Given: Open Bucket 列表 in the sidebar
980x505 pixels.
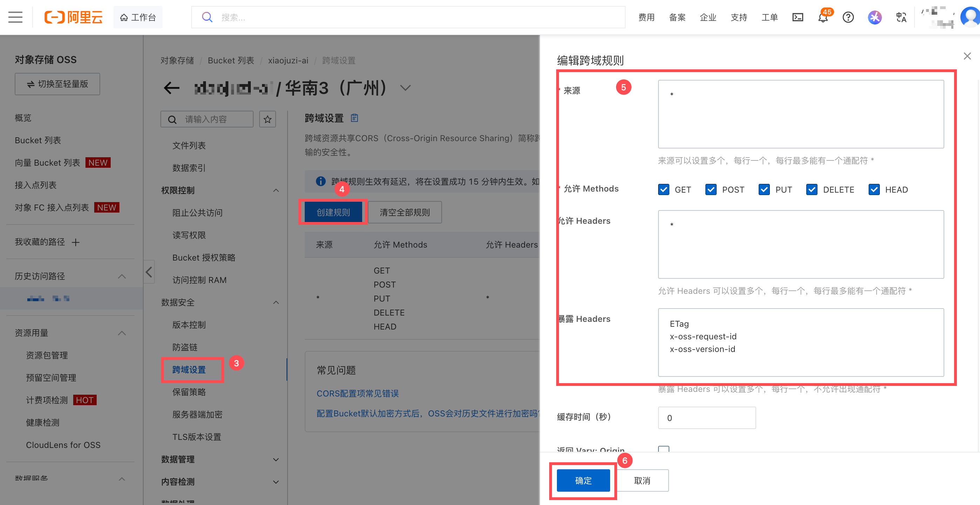Looking at the screenshot, I should (x=38, y=140).
